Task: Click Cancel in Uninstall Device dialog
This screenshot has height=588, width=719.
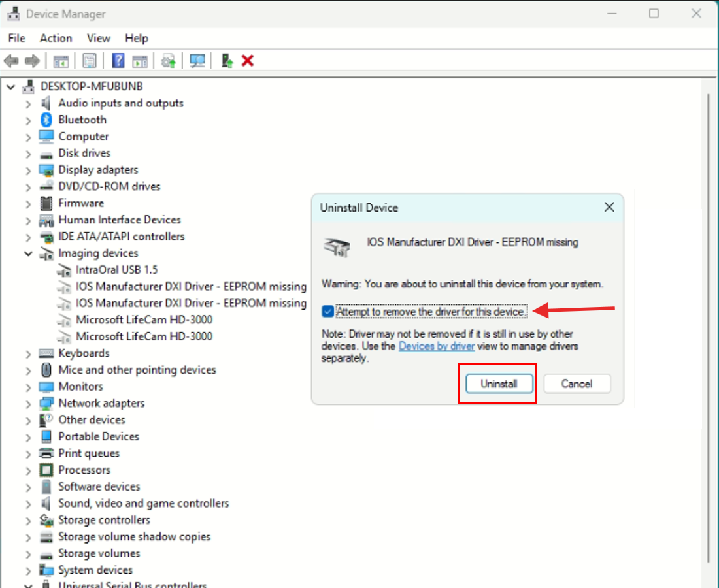Action: click(577, 384)
